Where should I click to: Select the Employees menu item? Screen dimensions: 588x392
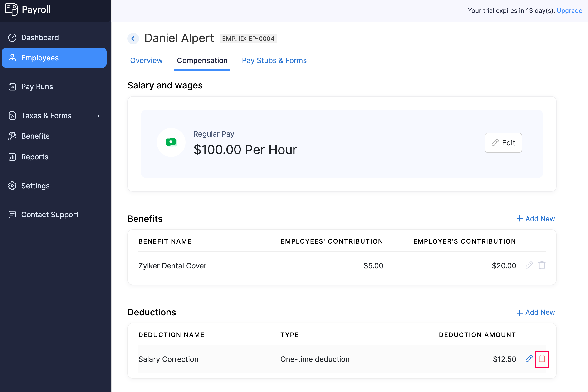pos(54,57)
